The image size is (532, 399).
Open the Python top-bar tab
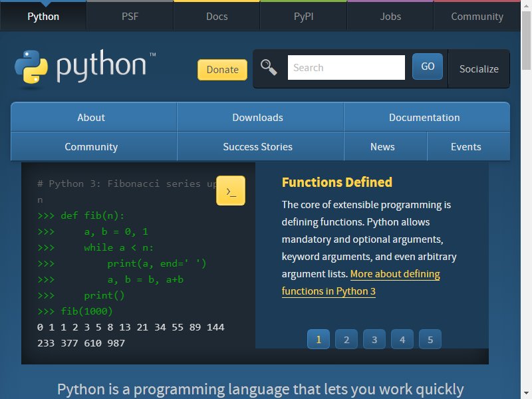click(x=43, y=16)
